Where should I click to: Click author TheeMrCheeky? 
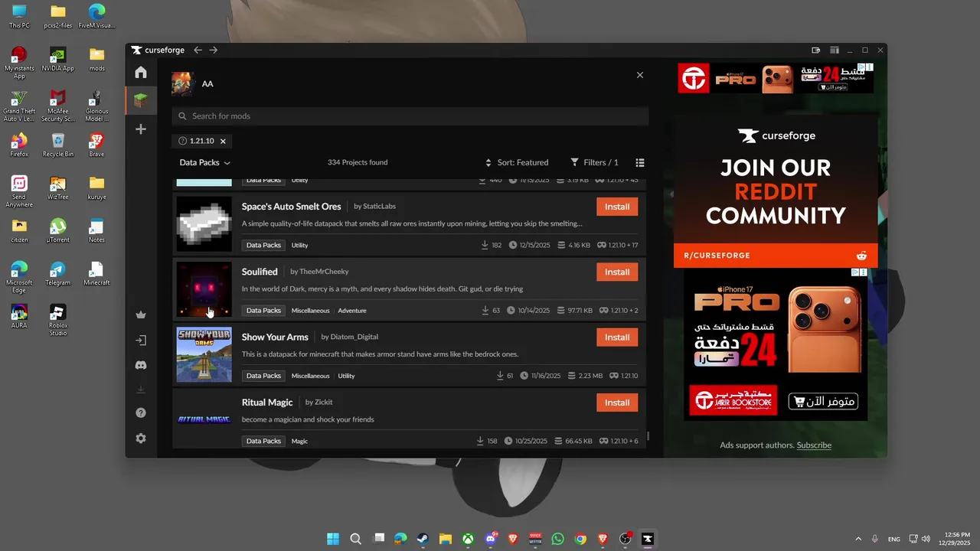(324, 272)
